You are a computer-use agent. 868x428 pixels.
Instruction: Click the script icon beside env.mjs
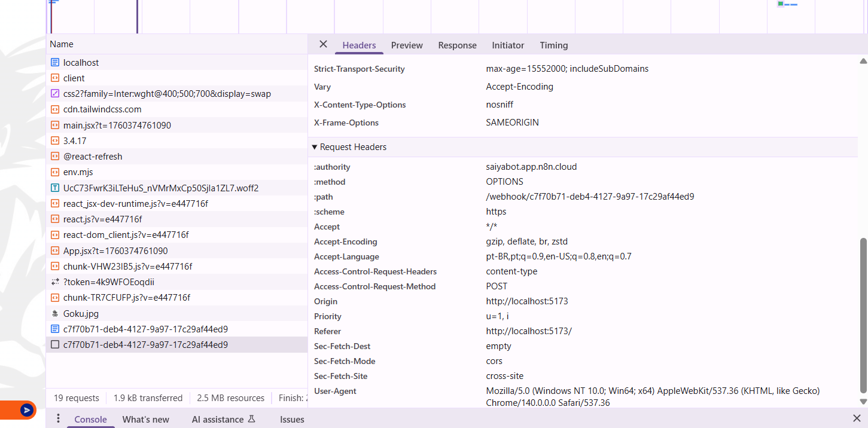[x=55, y=172]
